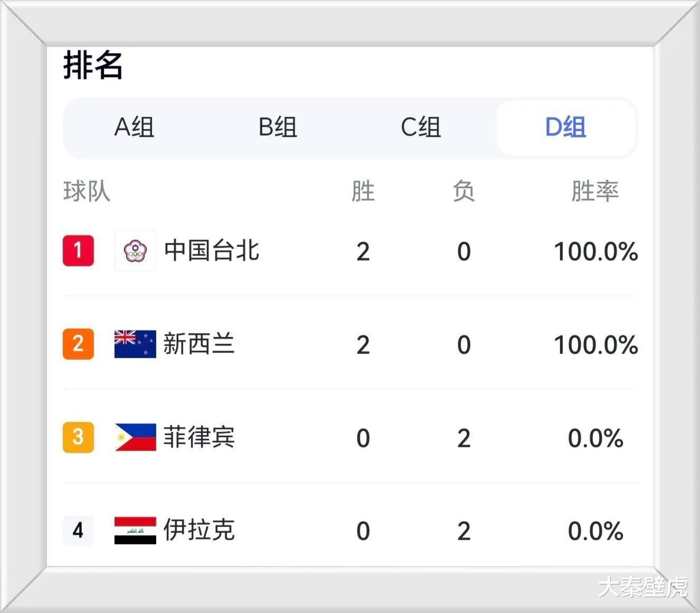700x613 pixels.
Task: Click the New Zealand flag icon
Action: click(134, 344)
